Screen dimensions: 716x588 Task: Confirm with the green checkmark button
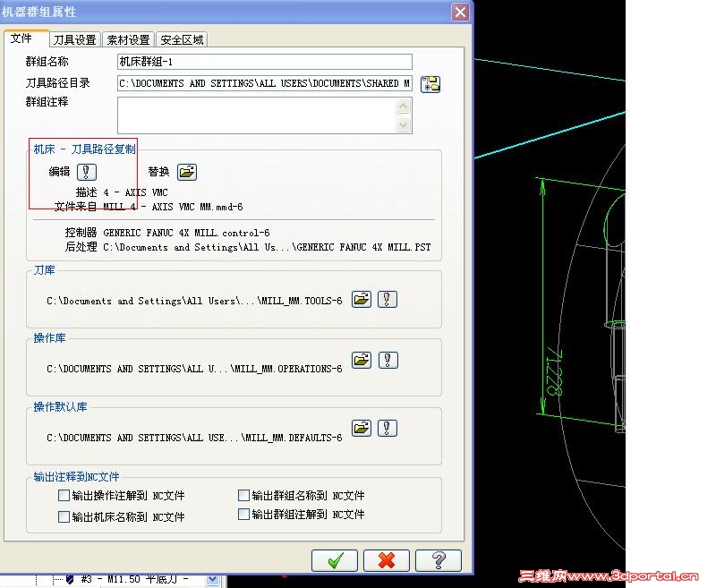[x=335, y=560]
